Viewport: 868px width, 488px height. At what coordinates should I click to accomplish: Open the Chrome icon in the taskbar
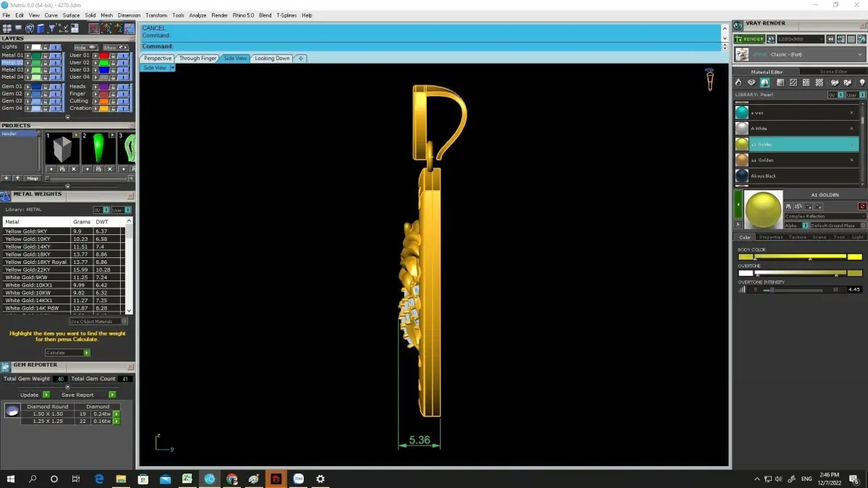pos(231,479)
